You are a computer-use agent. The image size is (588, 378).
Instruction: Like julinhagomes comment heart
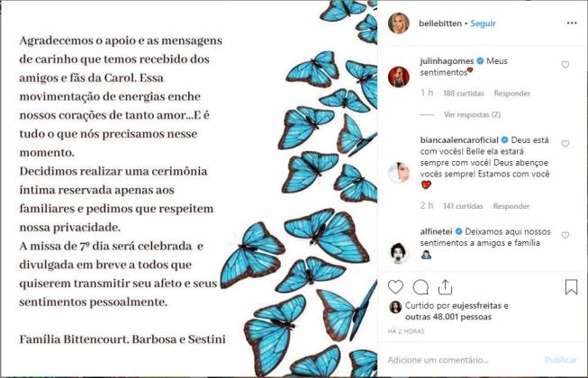(565, 65)
